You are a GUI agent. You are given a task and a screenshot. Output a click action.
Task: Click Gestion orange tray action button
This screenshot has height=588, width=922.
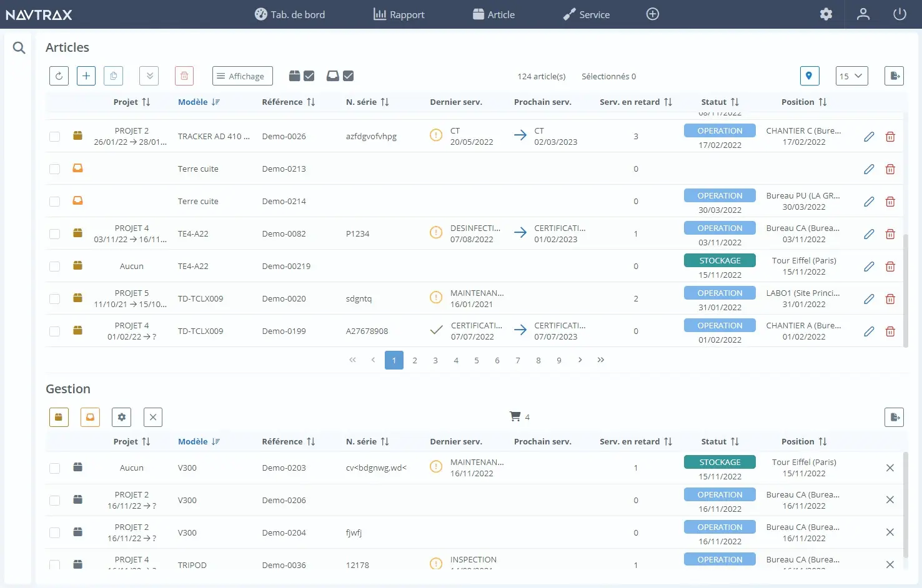click(x=90, y=417)
